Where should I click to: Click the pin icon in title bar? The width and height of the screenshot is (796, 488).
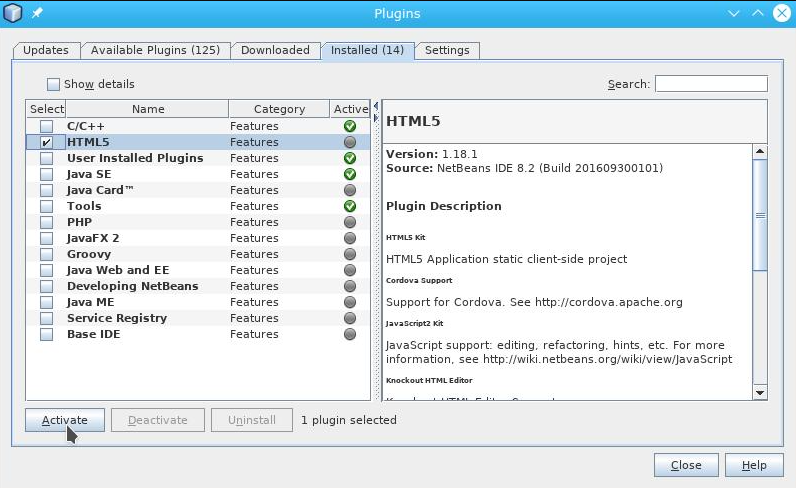(x=37, y=13)
